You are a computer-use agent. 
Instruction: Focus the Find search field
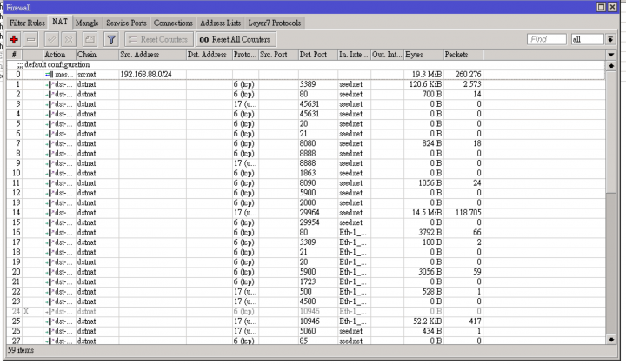click(547, 39)
